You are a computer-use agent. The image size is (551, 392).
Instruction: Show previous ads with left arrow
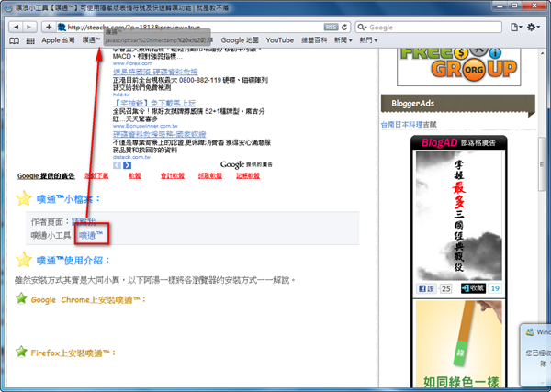pyautogui.click(x=117, y=165)
